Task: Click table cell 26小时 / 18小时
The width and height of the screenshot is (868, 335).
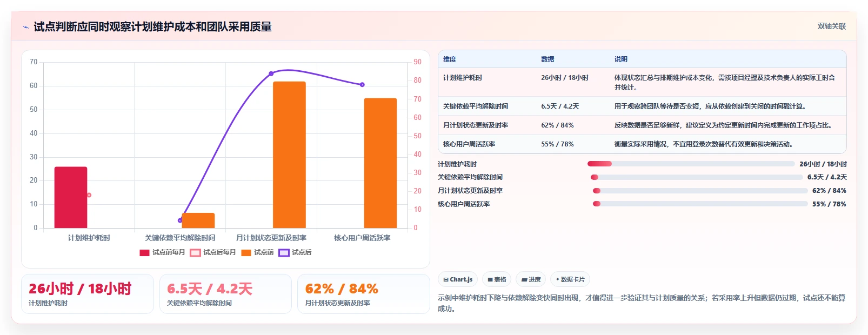Action: click(x=565, y=78)
